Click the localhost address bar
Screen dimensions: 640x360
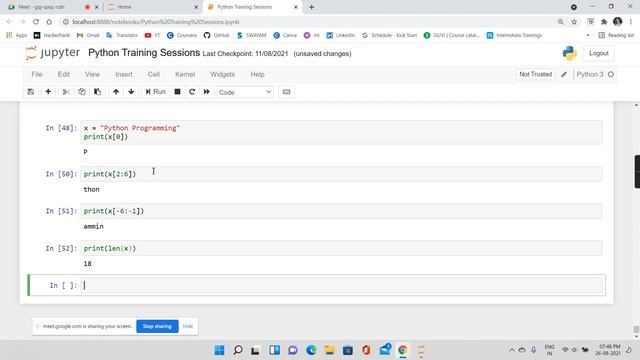310,22
